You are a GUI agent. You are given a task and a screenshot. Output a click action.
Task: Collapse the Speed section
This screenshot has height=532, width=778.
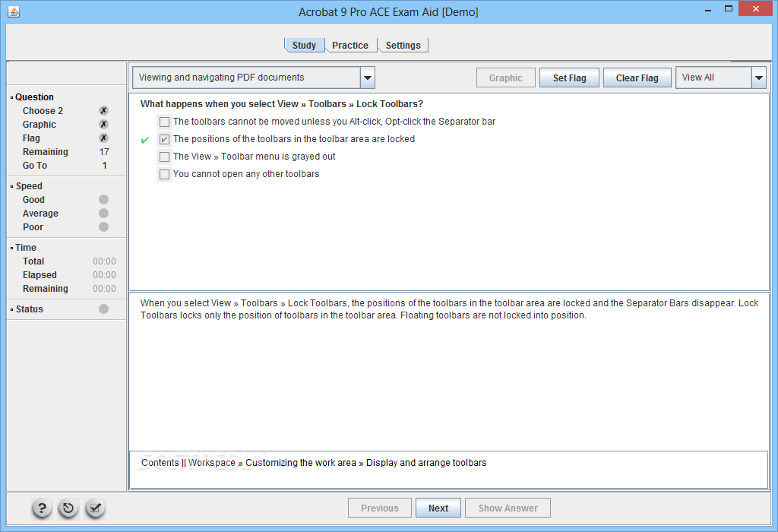coord(12,186)
